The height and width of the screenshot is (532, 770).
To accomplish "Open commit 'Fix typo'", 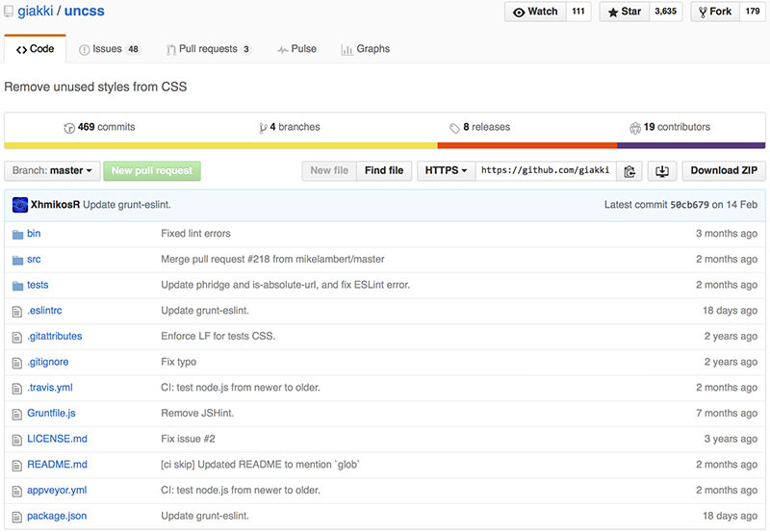I will (178, 362).
